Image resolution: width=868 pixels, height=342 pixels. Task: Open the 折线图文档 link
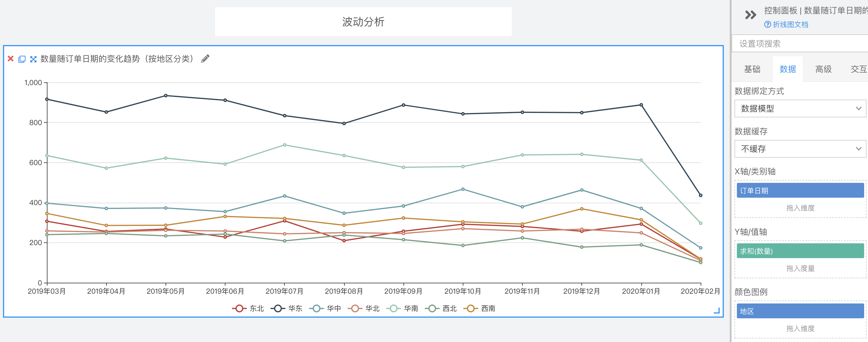pyautogui.click(x=790, y=25)
